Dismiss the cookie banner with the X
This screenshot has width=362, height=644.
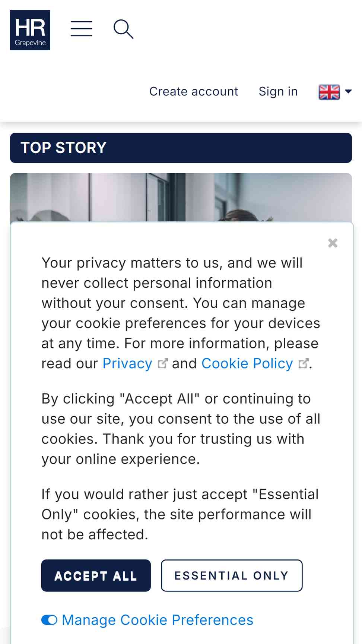pos(333,243)
